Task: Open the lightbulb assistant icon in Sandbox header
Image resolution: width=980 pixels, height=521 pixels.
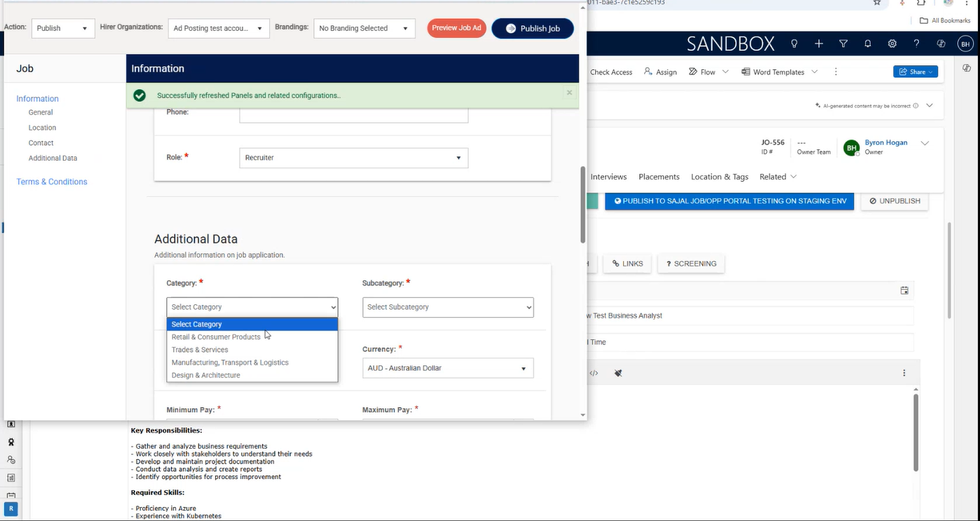Action: (x=794, y=43)
